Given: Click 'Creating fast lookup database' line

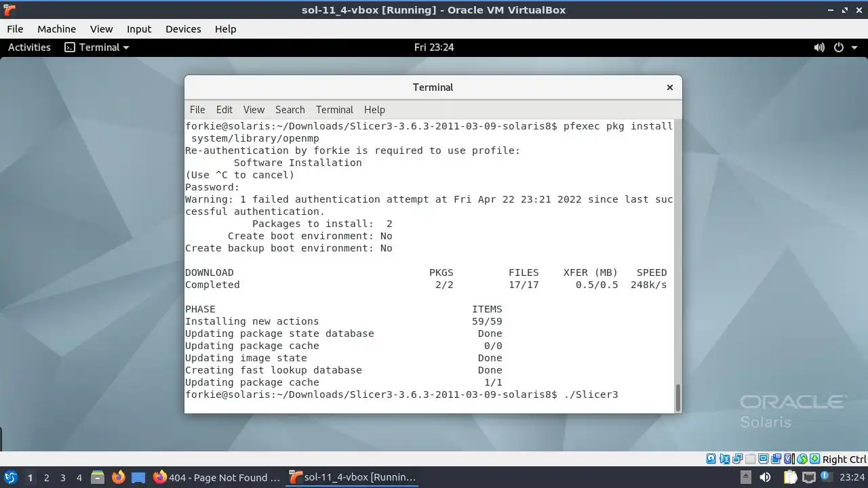Looking at the screenshot, I should coord(344,370).
